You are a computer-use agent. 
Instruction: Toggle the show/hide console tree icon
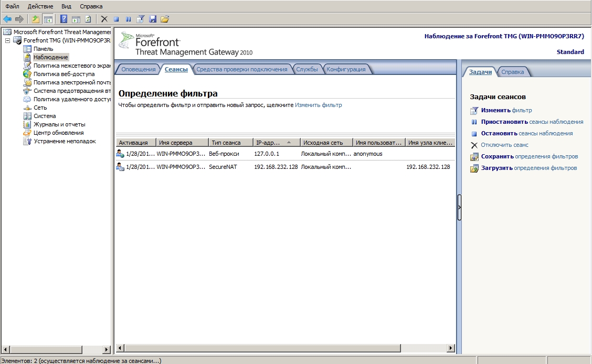coord(48,19)
